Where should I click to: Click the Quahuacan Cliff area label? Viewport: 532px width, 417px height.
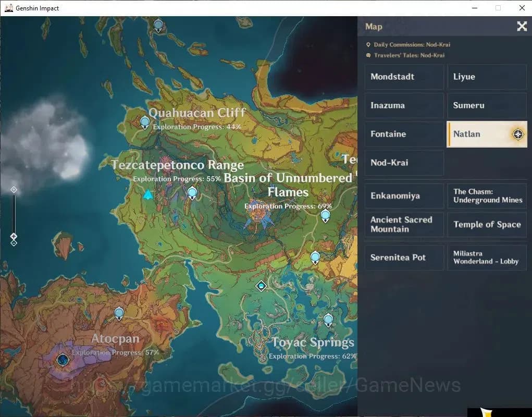point(197,113)
